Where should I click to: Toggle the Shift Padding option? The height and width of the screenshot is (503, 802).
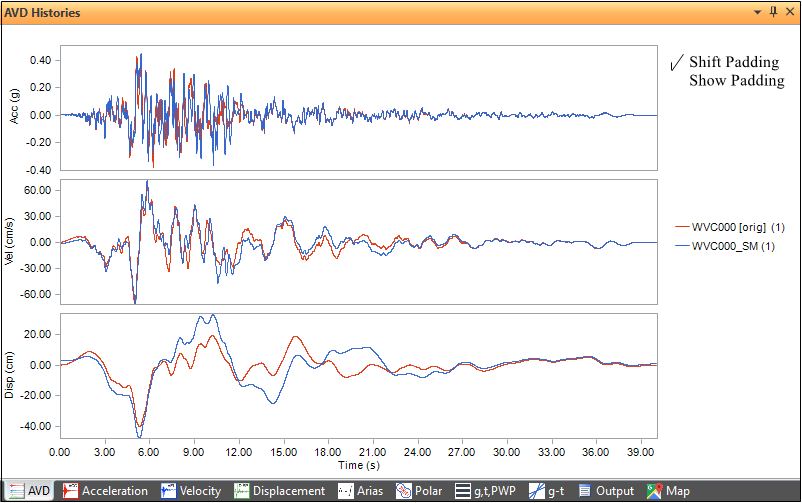point(733,62)
